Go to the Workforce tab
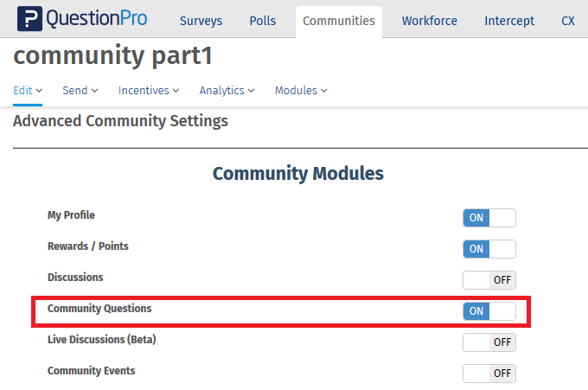 click(429, 21)
